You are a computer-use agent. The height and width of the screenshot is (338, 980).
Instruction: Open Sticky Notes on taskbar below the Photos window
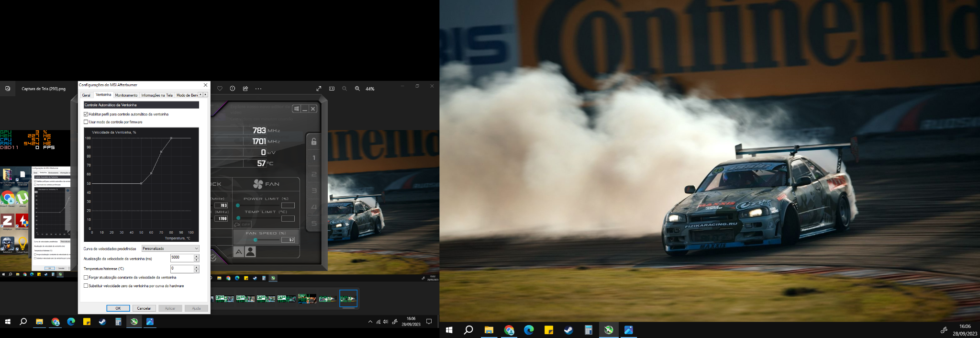87,322
